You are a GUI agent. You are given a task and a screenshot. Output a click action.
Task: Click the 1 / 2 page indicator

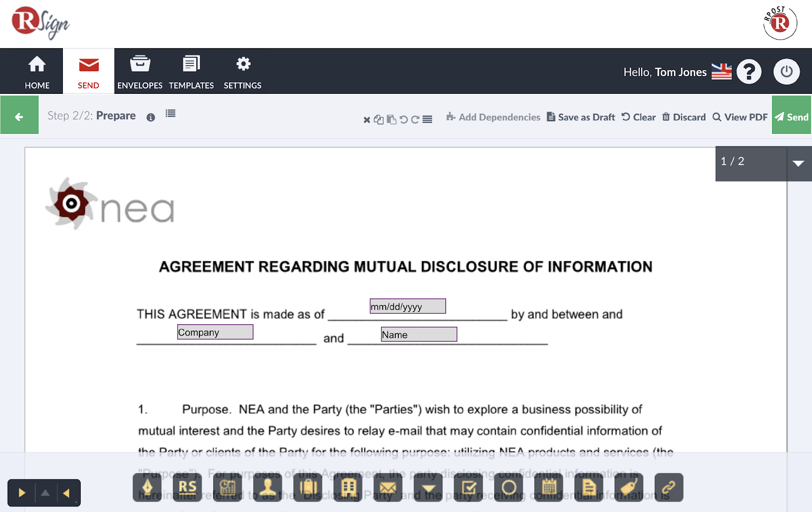coord(732,161)
